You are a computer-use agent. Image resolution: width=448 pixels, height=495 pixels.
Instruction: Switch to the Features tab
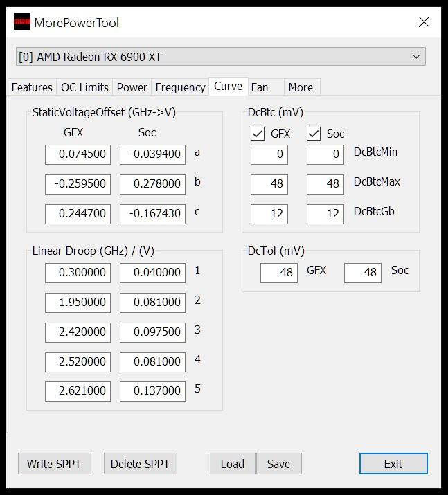(32, 87)
